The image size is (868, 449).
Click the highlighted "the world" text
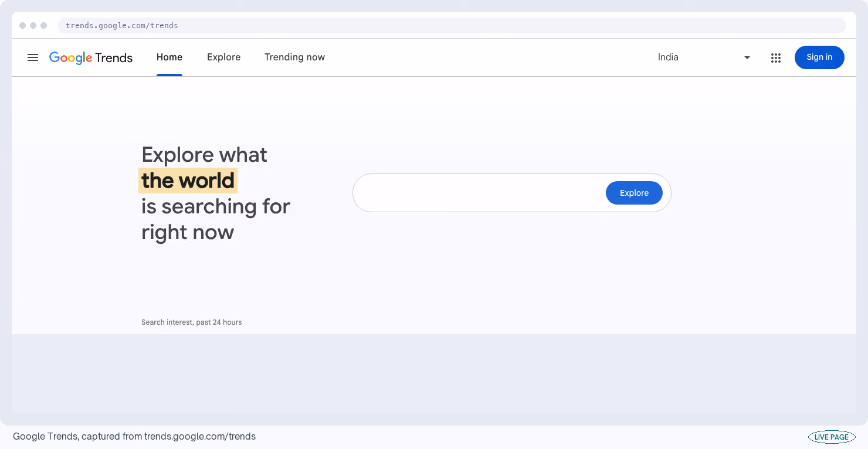click(x=188, y=181)
